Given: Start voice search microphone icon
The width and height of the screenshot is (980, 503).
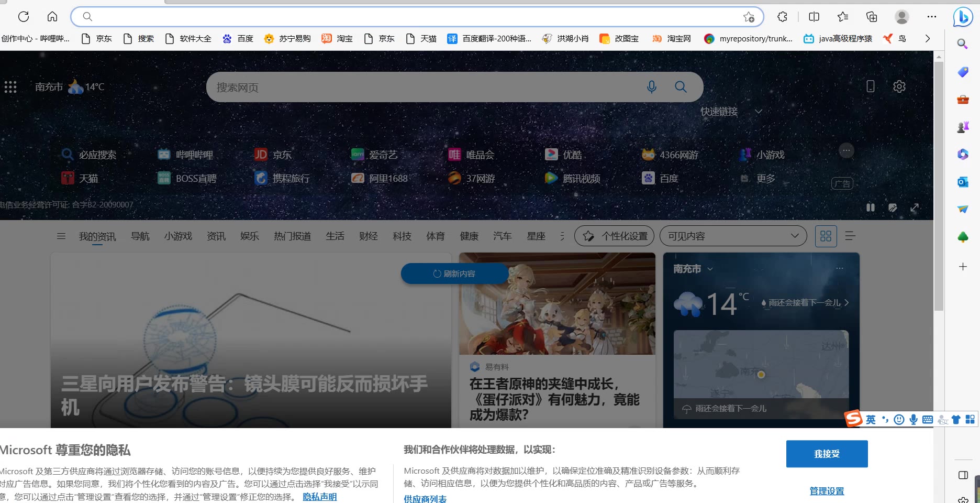Looking at the screenshot, I should [652, 87].
